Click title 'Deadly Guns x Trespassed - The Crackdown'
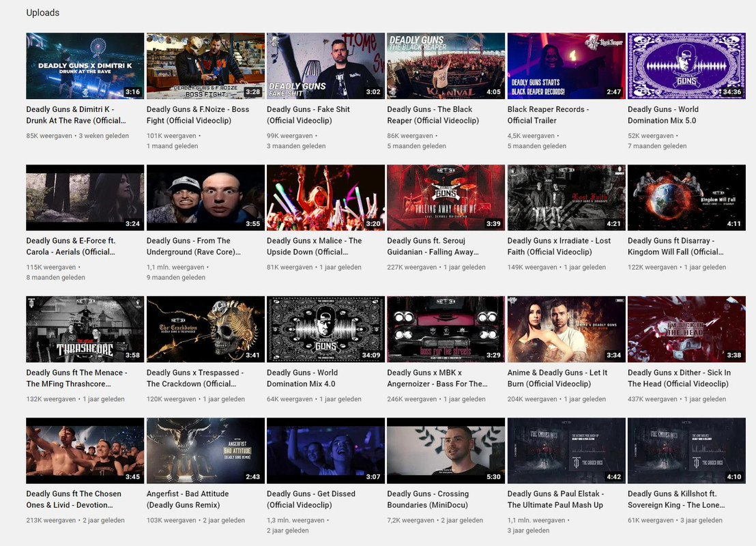 tap(195, 378)
